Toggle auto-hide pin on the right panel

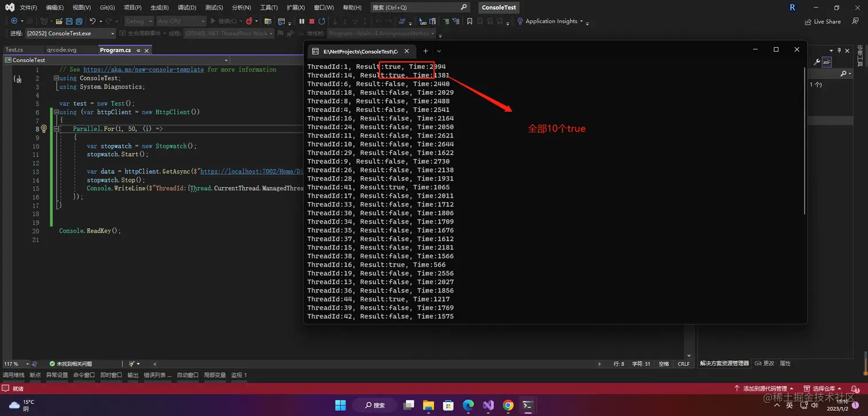tap(839, 51)
